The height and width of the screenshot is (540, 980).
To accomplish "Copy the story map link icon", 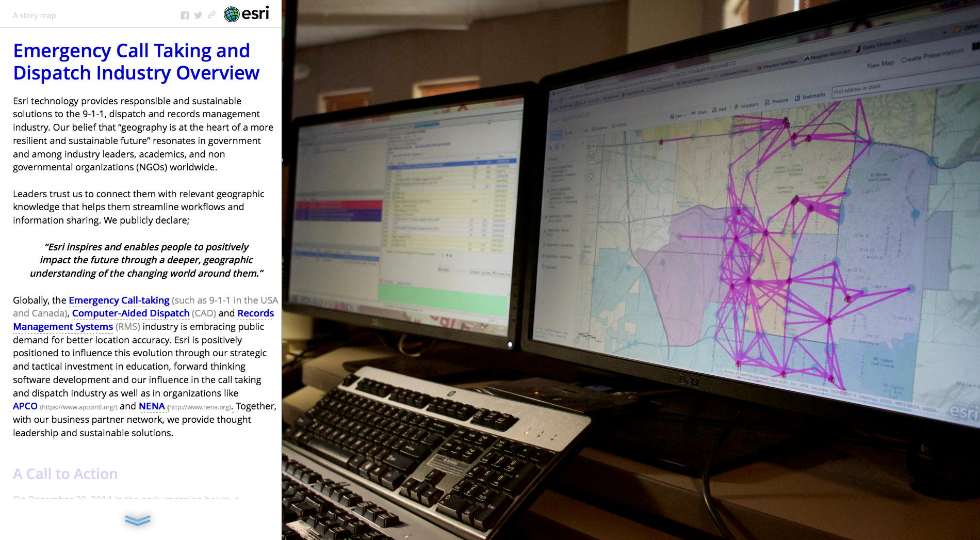I will pyautogui.click(x=211, y=15).
